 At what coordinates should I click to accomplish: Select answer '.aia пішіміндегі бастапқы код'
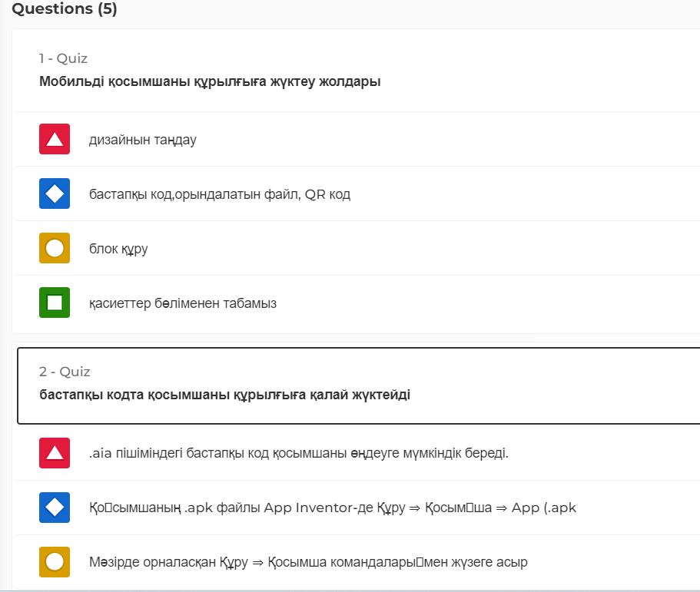tap(298, 453)
